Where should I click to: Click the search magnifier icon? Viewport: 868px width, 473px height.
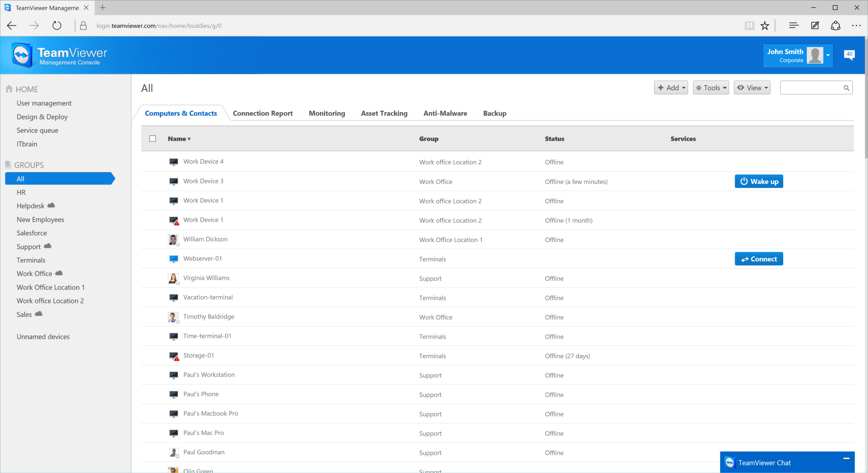[846, 88]
